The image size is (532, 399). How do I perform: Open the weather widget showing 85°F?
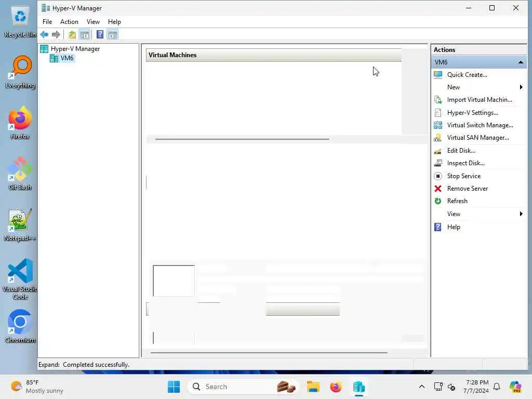tap(37, 387)
